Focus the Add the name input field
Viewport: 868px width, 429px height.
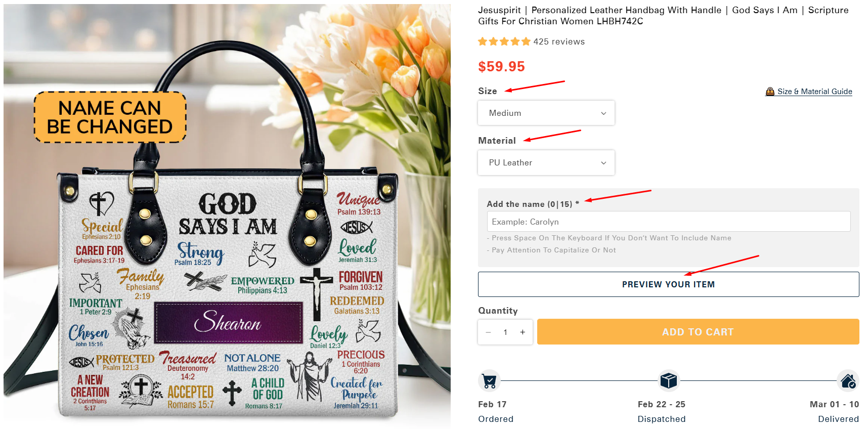pyautogui.click(x=669, y=222)
